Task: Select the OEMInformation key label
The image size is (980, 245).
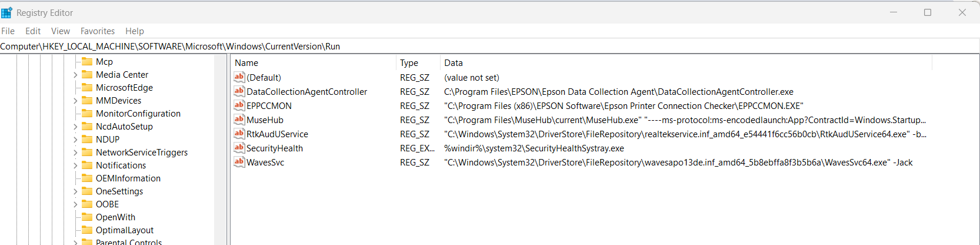Action: click(128, 178)
